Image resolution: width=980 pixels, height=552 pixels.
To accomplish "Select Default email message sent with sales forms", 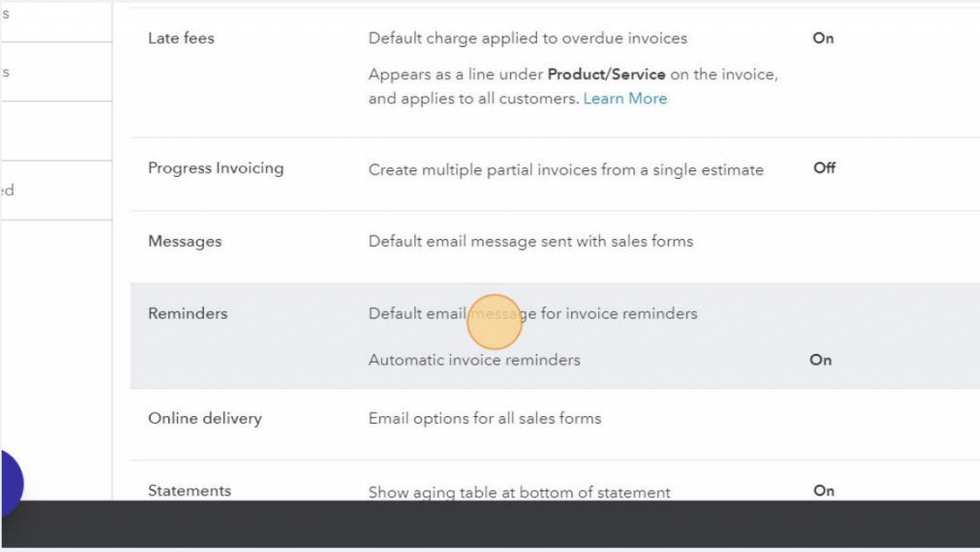I will pyautogui.click(x=530, y=241).
